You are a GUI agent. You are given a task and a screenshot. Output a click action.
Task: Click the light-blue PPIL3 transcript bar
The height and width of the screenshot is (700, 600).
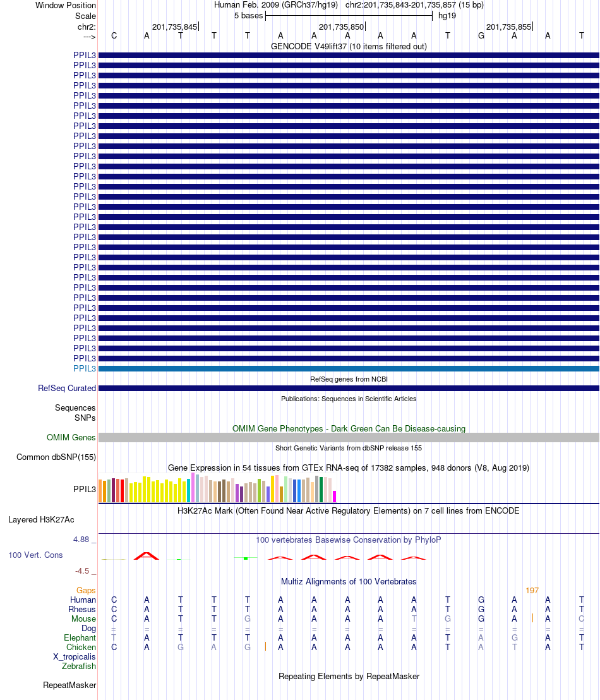click(349, 369)
